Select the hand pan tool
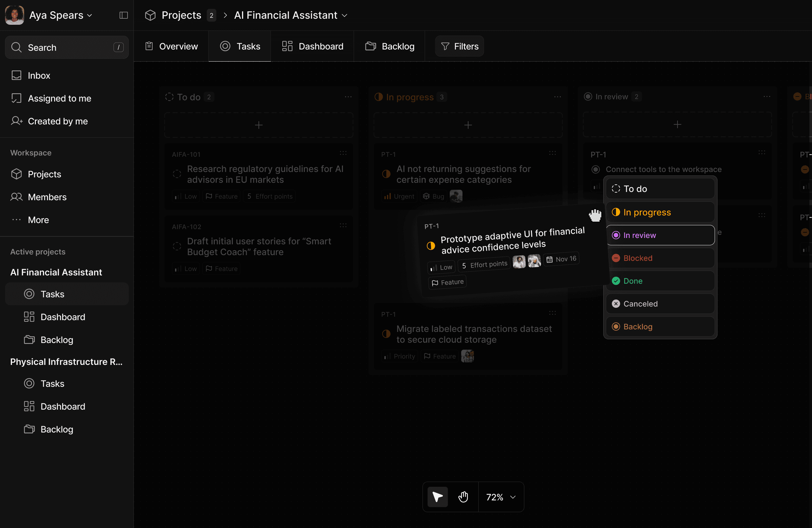The image size is (812, 528). click(463, 497)
